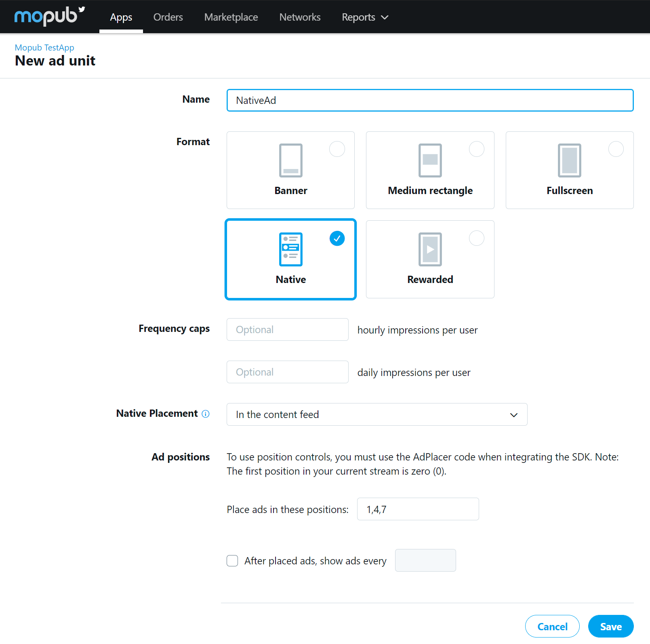
Task: Edit the 'Place ads in these positions' field
Action: tap(418, 509)
